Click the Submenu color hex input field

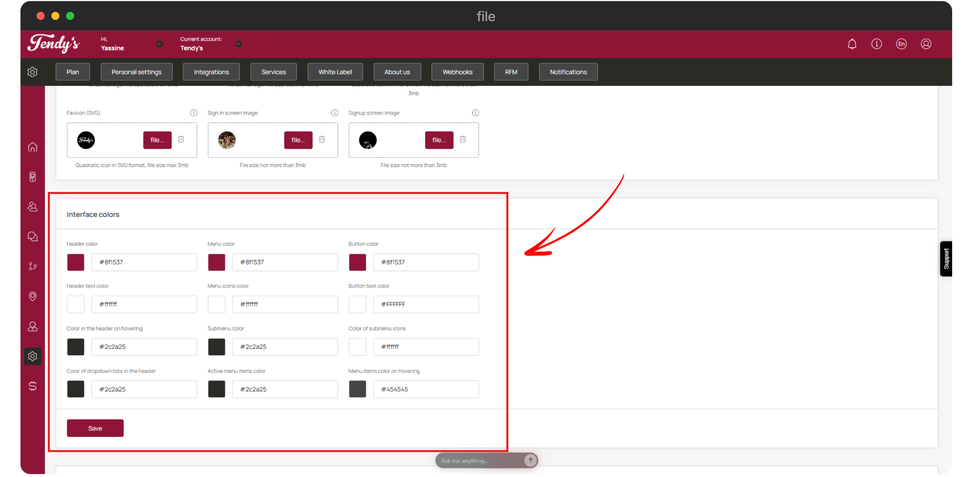point(285,347)
